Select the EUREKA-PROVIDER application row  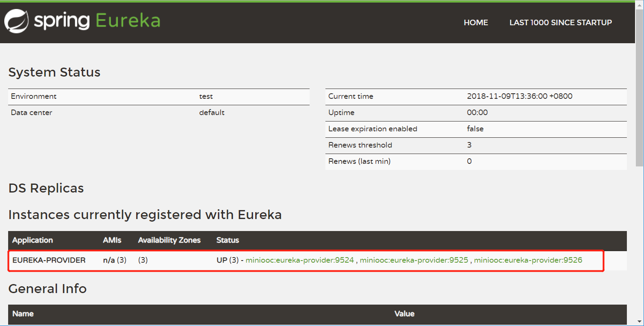[x=50, y=260]
